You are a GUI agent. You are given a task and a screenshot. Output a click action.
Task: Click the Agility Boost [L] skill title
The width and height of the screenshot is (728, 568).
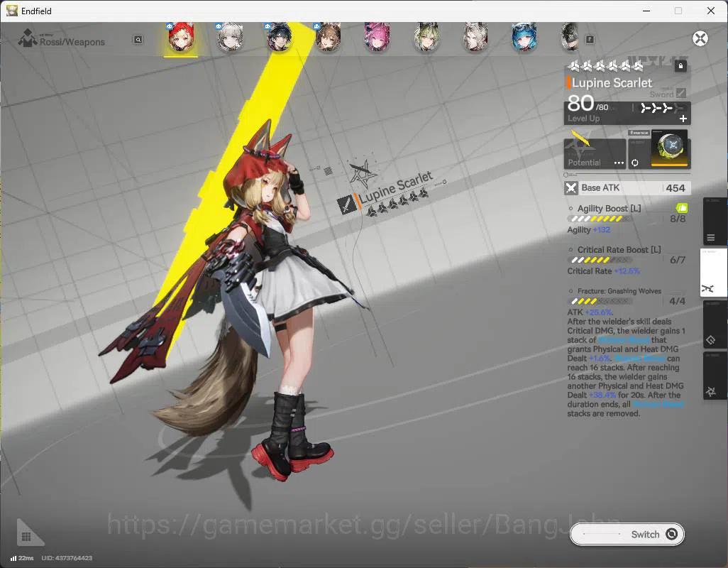609,209
